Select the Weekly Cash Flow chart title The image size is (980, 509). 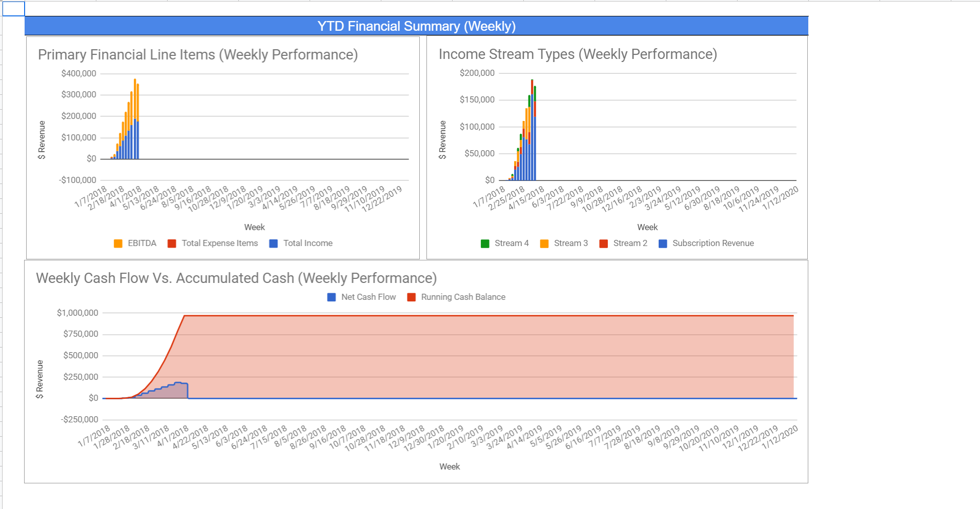(x=236, y=278)
